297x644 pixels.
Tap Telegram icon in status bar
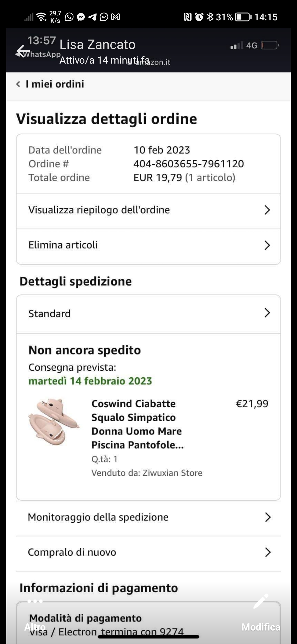coord(92,17)
